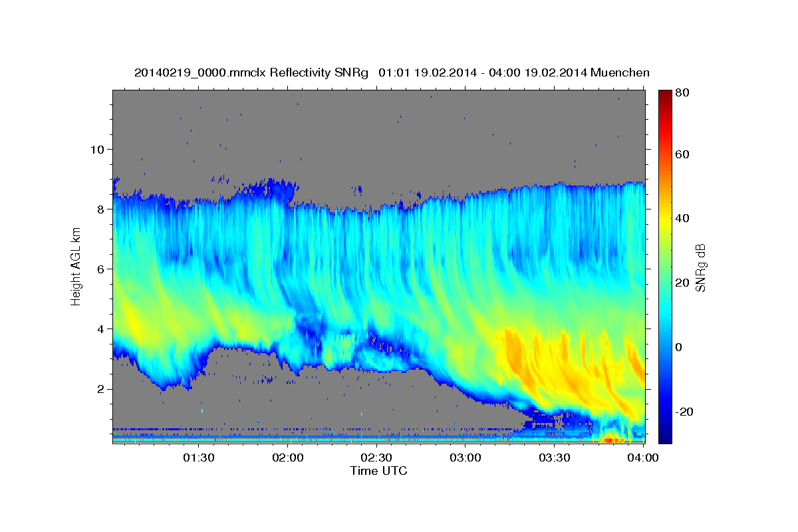Click the 02:30 time tick label
The image size is (798, 532).
[x=376, y=458]
